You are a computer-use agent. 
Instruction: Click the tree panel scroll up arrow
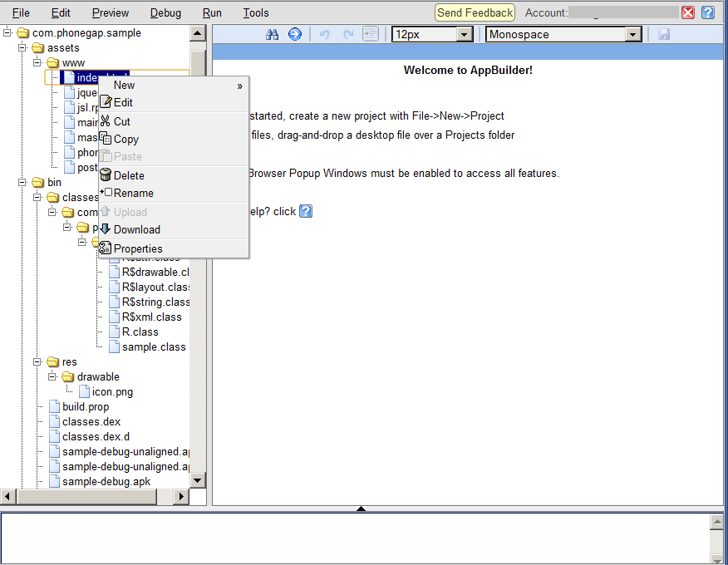[x=198, y=33]
